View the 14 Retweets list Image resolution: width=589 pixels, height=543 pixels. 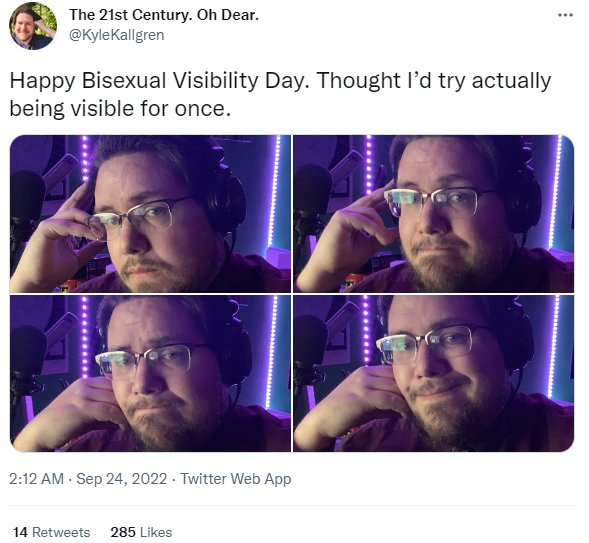click(51, 532)
